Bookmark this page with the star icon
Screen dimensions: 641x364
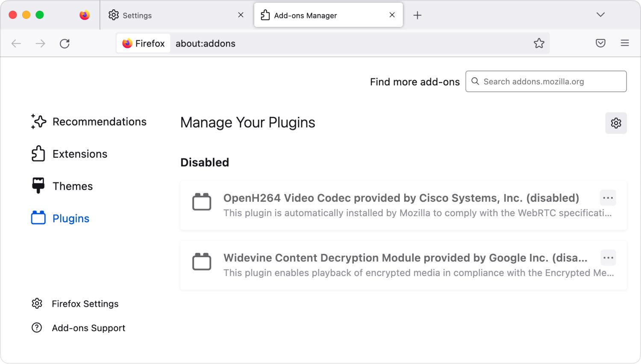click(539, 43)
